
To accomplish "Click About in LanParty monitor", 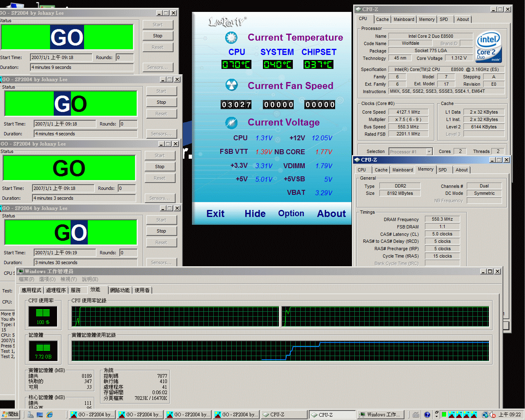I will pyautogui.click(x=331, y=214).
